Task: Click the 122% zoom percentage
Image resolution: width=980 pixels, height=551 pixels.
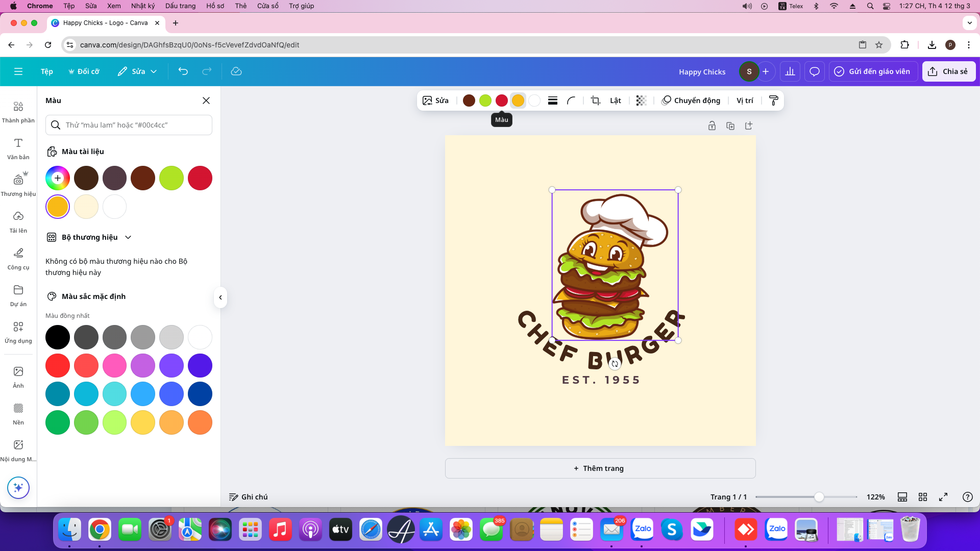Action: pyautogui.click(x=876, y=497)
